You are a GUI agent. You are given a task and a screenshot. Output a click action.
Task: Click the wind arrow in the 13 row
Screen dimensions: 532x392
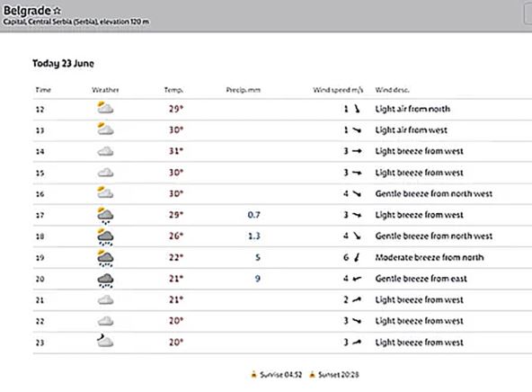point(357,130)
